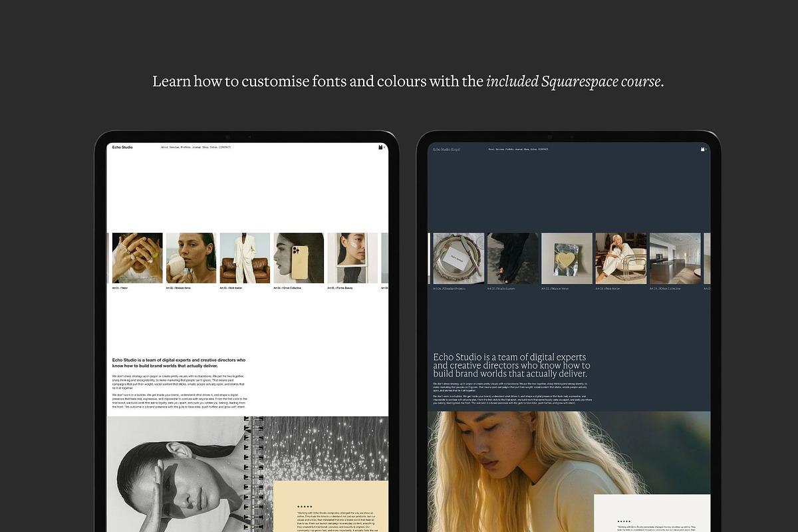Open Portfolio in white tablet navigation
Viewport: 798px width, 532px height.
coord(186,147)
